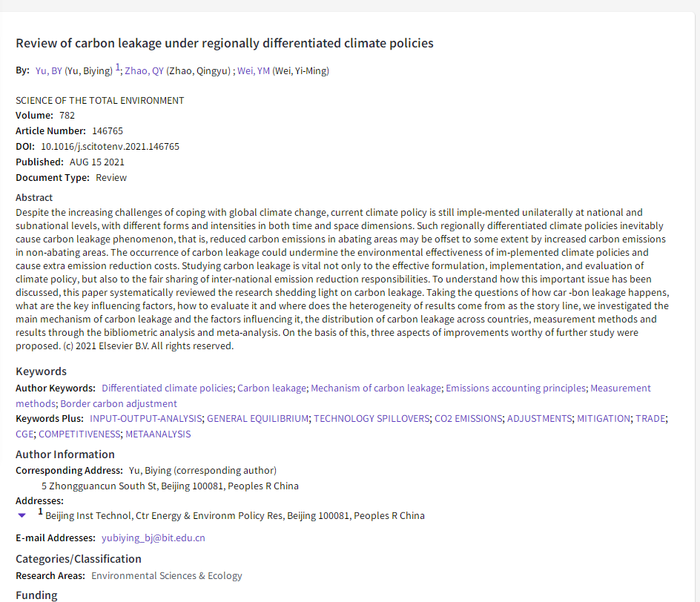Open TECHNOLOGY SPILLOVERS keyword link
This screenshot has width=700, height=602.
(x=372, y=419)
